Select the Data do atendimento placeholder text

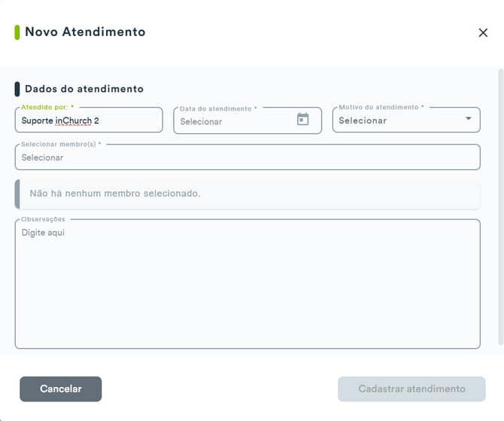click(x=201, y=122)
